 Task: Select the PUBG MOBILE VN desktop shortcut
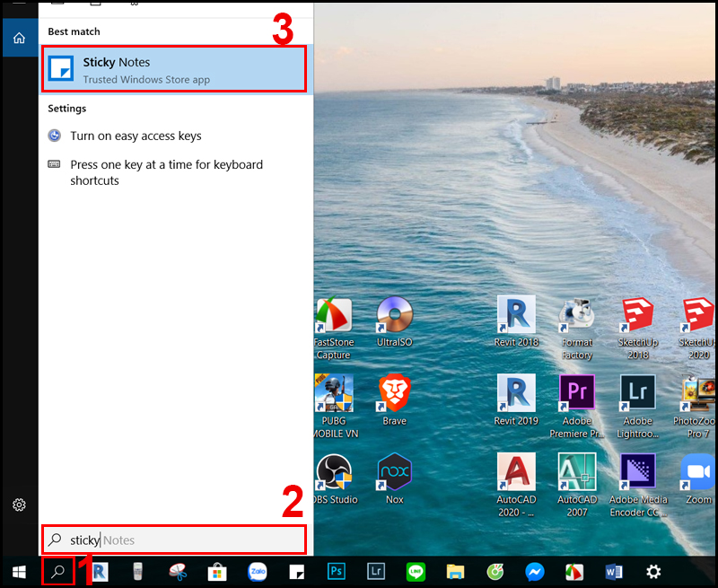click(333, 407)
